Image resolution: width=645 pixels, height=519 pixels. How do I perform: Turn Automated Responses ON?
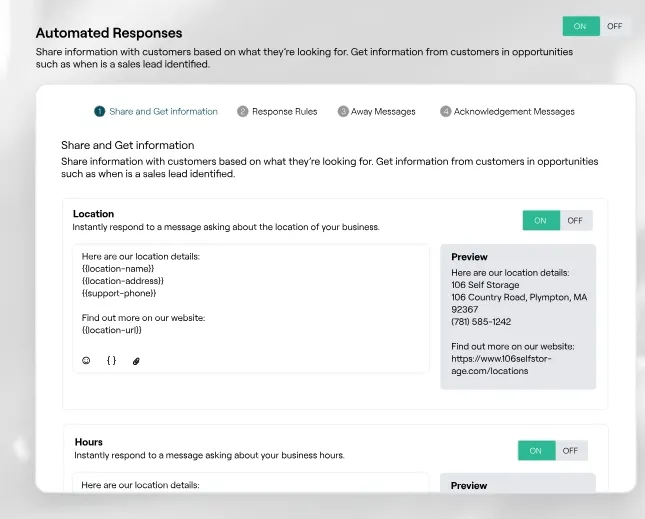[581, 26]
